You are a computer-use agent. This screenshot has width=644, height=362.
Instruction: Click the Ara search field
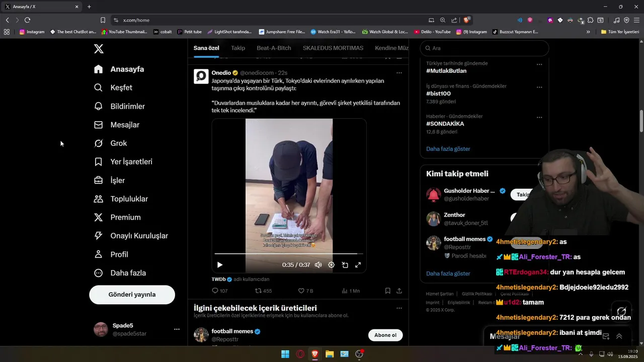pos(485,48)
